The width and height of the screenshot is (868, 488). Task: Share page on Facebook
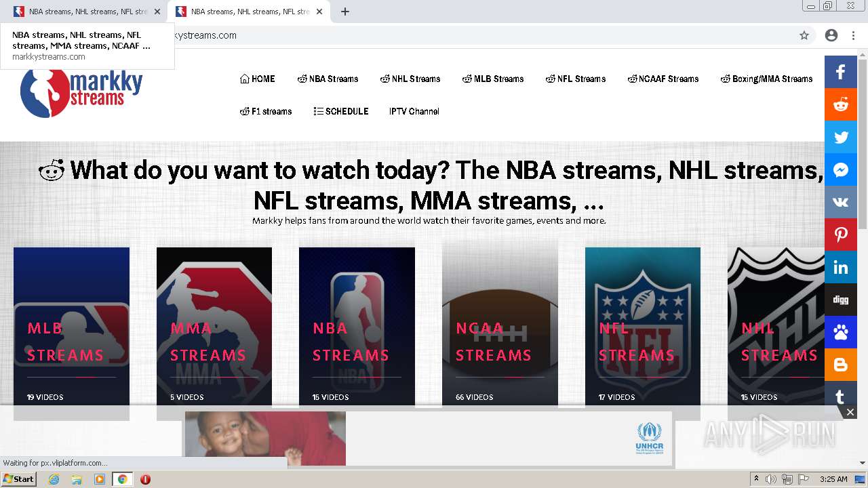(x=841, y=72)
